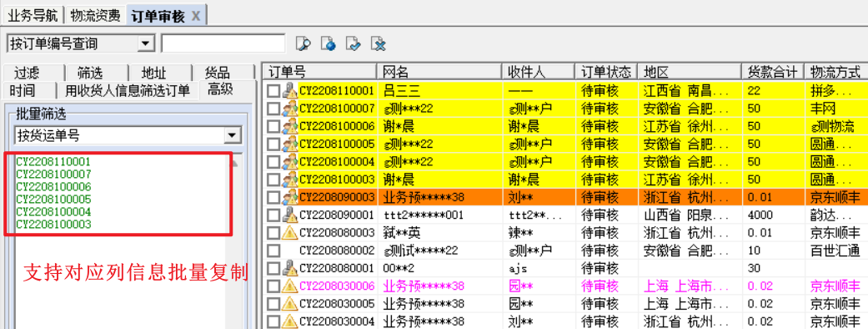This screenshot has width=868, height=329.
Task: Sort by the 订单状态 column header
Action: click(x=607, y=72)
